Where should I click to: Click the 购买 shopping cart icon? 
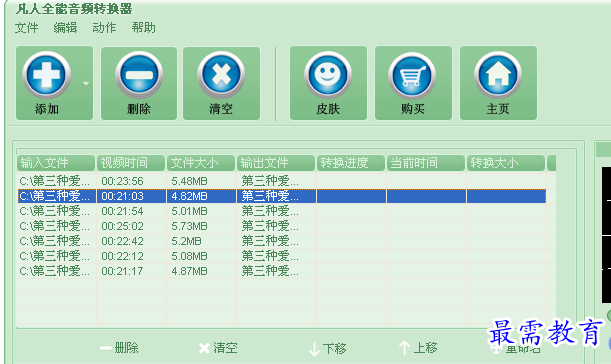point(413,75)
